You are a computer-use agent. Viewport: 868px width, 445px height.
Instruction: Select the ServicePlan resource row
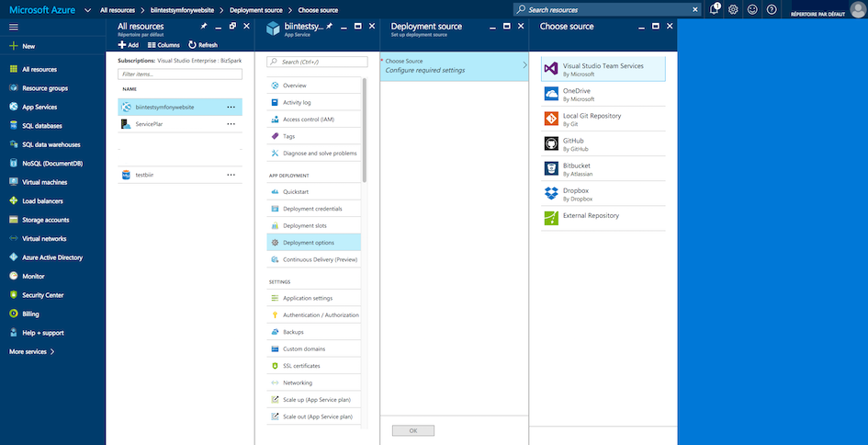180,124
